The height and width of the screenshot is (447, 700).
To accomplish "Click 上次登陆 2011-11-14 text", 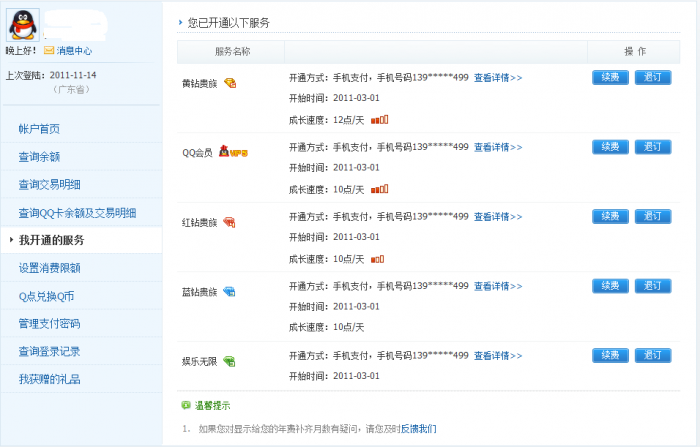I will (51, 75).
